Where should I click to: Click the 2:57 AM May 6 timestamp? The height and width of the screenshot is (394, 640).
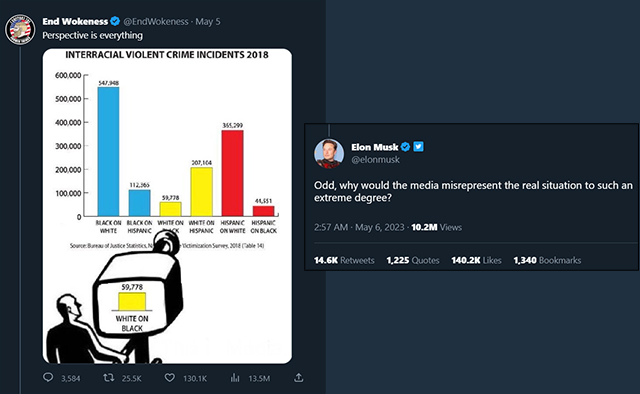coord(359,227)
